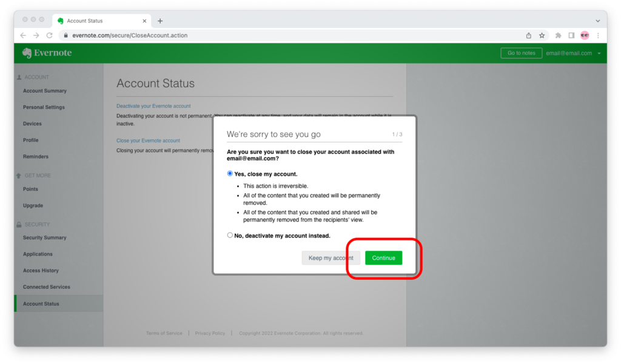Click the '1 / 3' step indicator
This screenshot has width=621, height=364.
[x=397, y=134]
